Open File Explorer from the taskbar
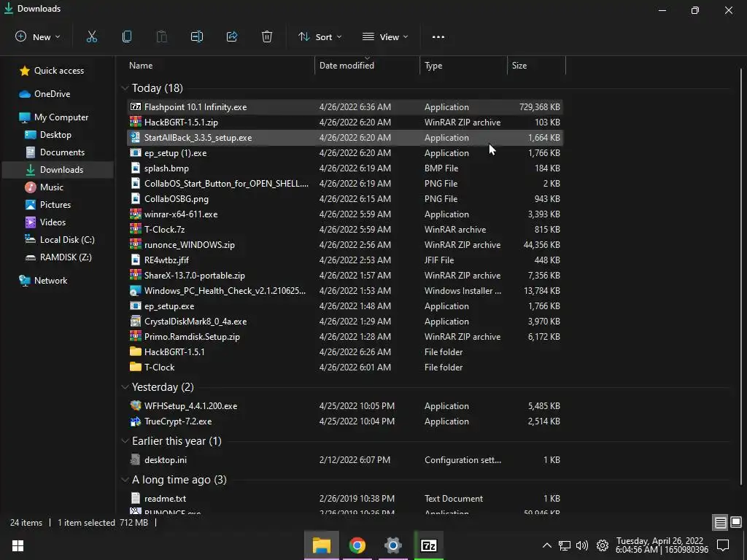Screen dimensions: 747x560 (x=322, y=545)
